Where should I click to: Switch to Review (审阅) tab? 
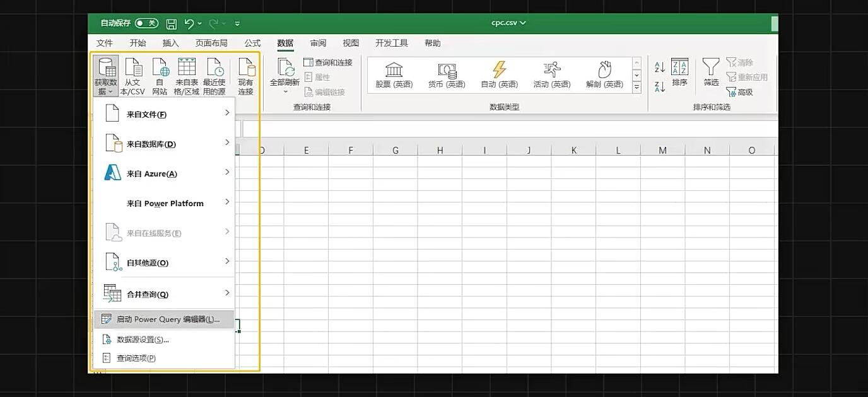point(318,43)
